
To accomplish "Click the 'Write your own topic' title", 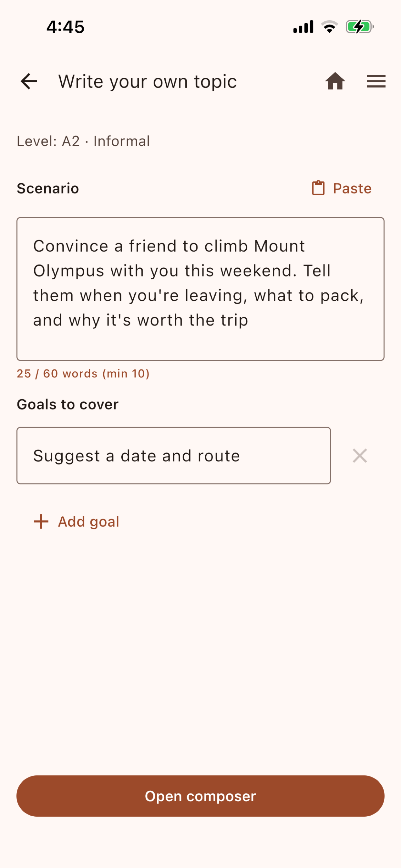I will coord(148,82).
